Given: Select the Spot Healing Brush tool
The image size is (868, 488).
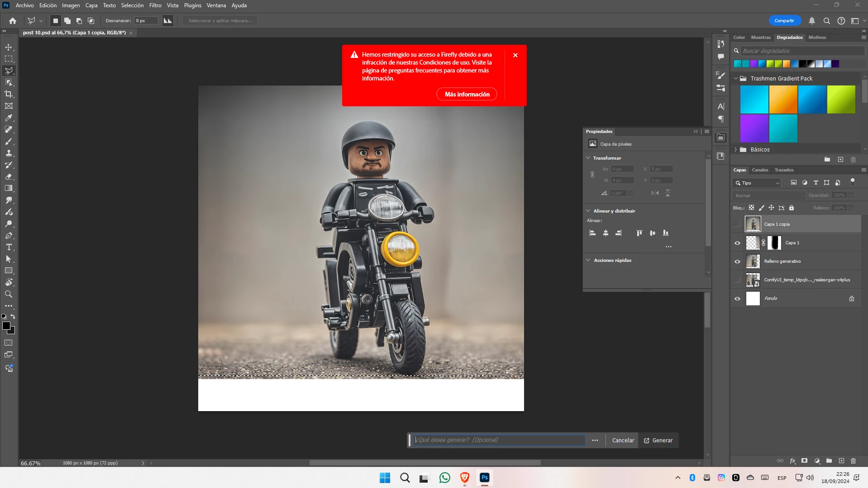Looking at the screenshot, I should (x=9, y=129).
